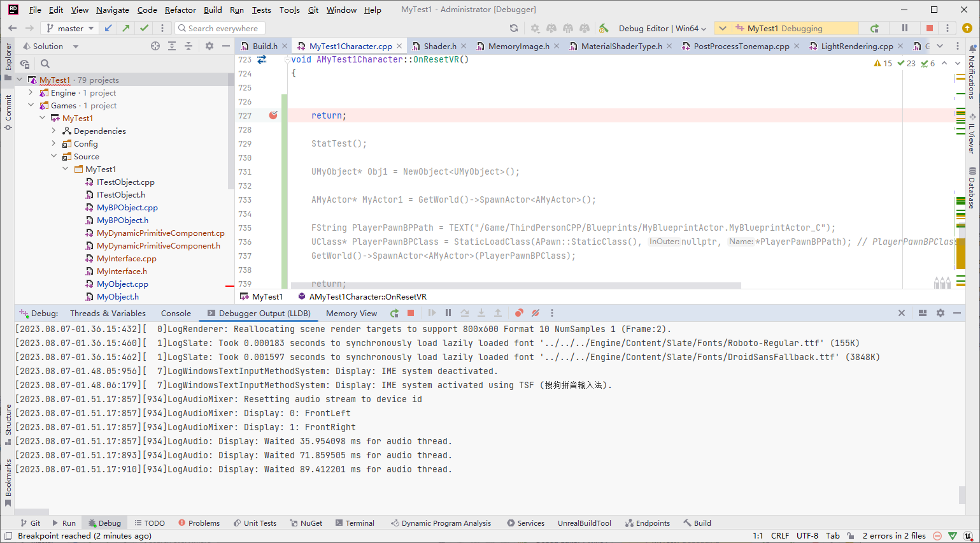Click the warnings count 15 indicator
Image resolution: width=980 pixels, height=543 pixels.
883,63
